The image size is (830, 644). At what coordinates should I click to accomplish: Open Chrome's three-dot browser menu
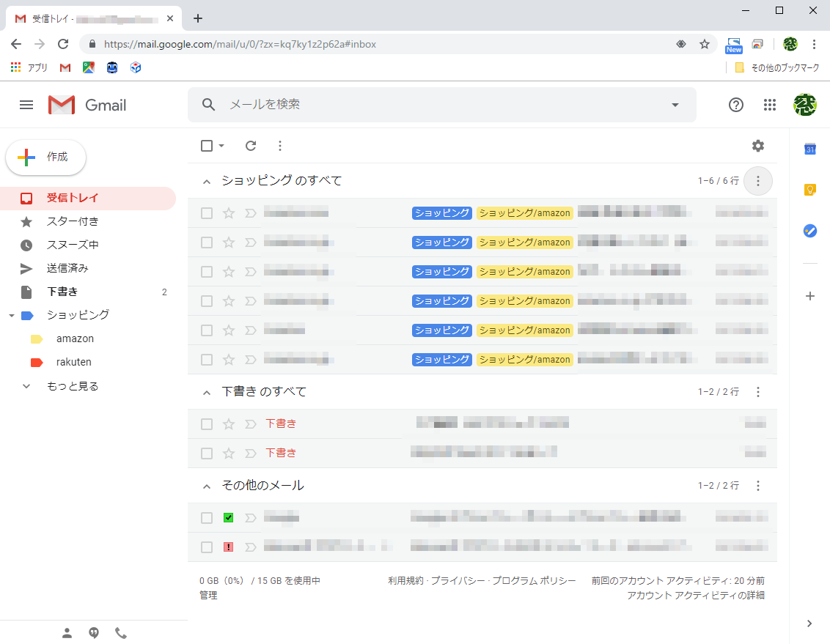click(814, 44)
